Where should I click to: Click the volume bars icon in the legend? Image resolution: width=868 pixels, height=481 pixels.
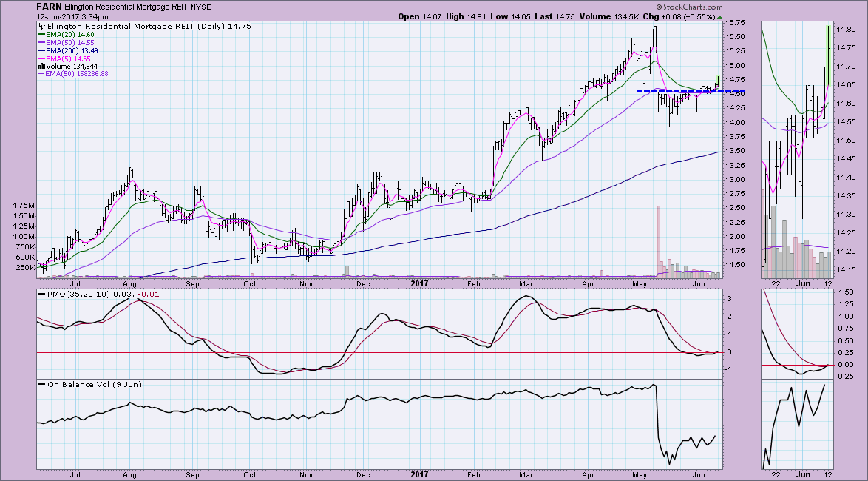(x=40, y=66)
